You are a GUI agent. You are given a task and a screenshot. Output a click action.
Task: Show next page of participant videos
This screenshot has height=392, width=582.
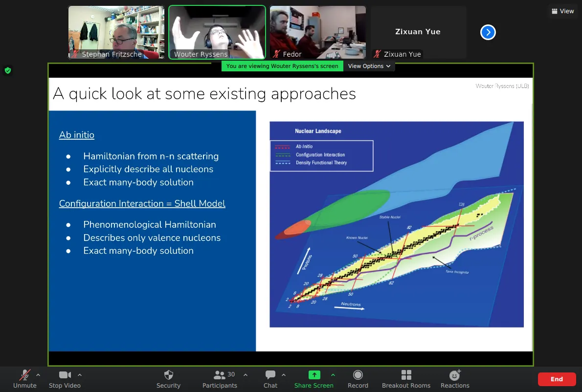[488, 32]
